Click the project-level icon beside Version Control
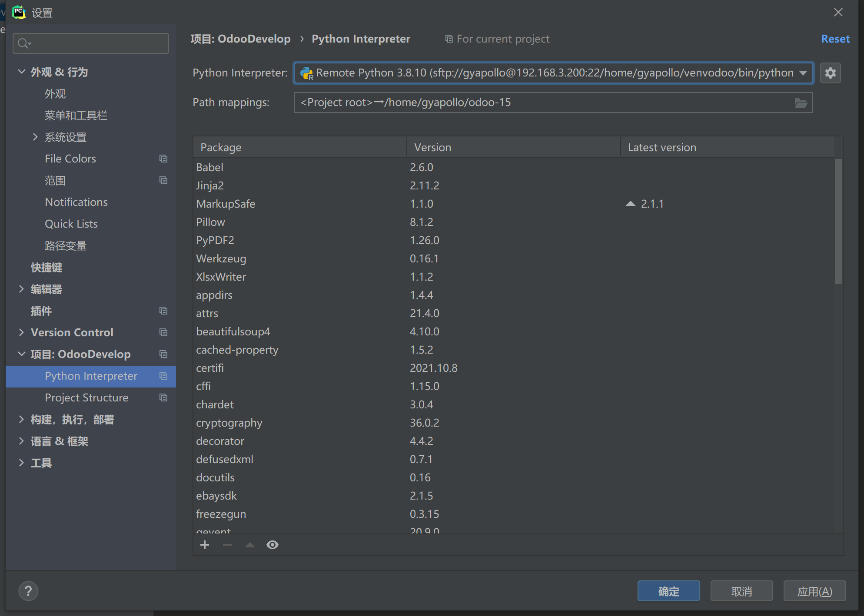This screenshot has height=616, width=864. pos(163,332)
